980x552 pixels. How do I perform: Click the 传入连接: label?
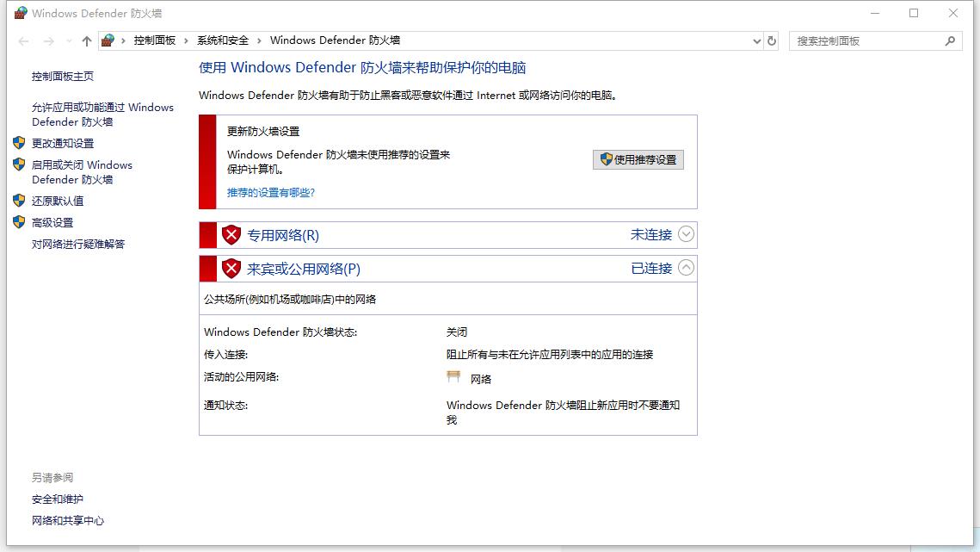click(225, 355)
